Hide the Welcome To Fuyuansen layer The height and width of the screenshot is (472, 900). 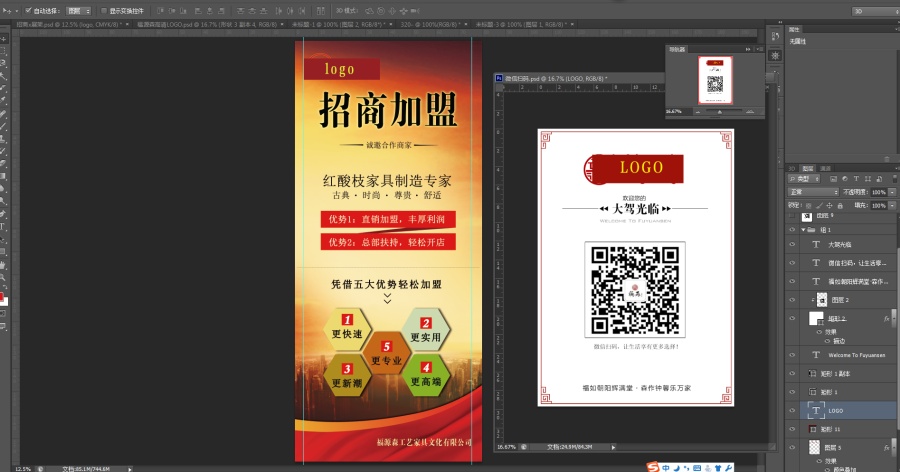pyautogui.click(x=792, y=355)
